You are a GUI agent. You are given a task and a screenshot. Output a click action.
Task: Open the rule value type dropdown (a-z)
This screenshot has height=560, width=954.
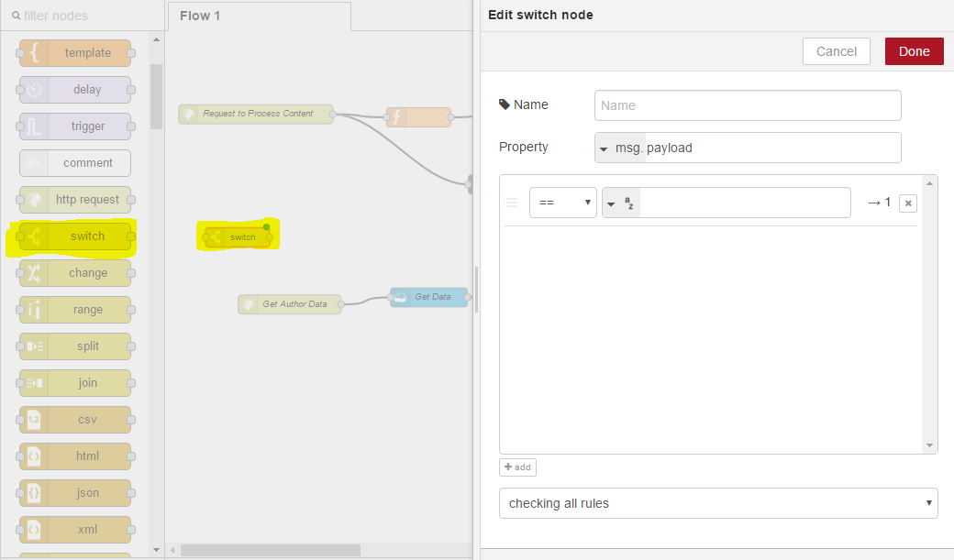[x=621, y=203]
